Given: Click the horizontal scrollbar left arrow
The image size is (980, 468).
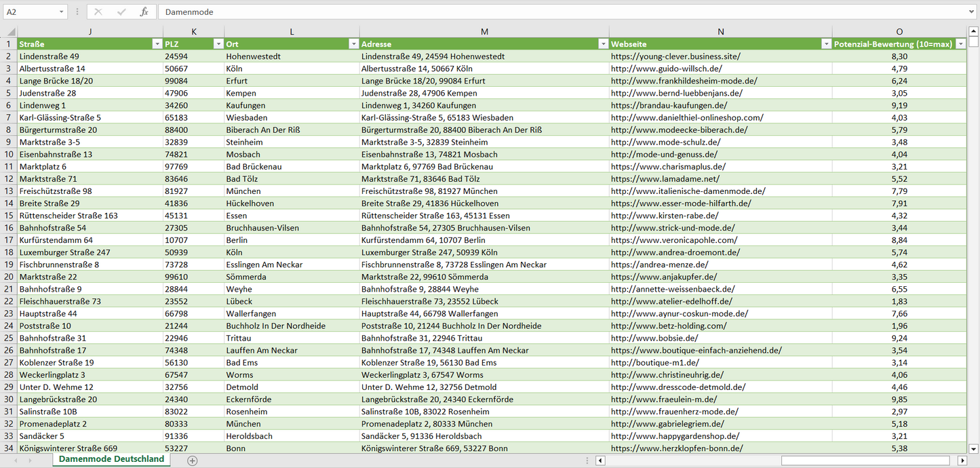Looking at the screenshot, I should [600, 461].
